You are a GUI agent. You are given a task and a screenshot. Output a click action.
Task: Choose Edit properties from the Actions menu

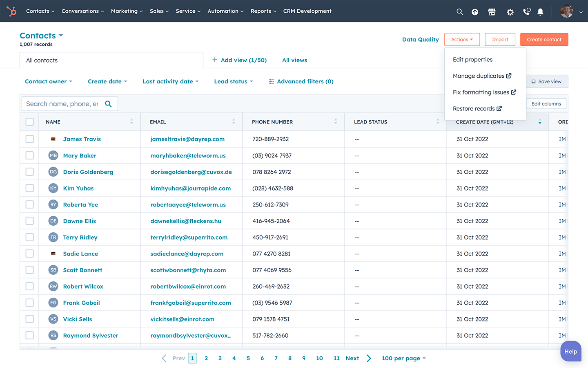click(x=472, y=60)
